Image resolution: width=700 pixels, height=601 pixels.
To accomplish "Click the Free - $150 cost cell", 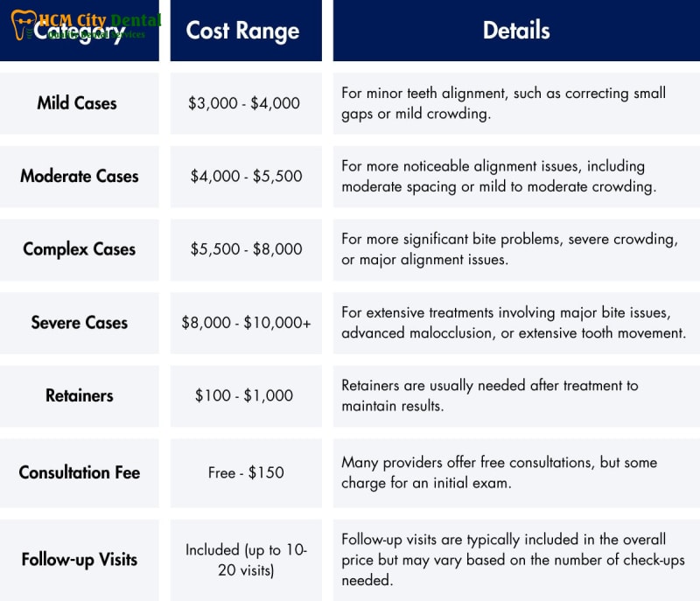I will pos(246,472).
